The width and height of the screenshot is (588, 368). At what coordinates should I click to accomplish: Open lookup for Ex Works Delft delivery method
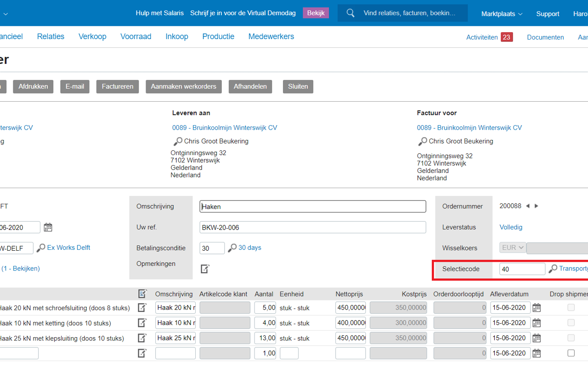pyautogui.click(x=41, y=248)
